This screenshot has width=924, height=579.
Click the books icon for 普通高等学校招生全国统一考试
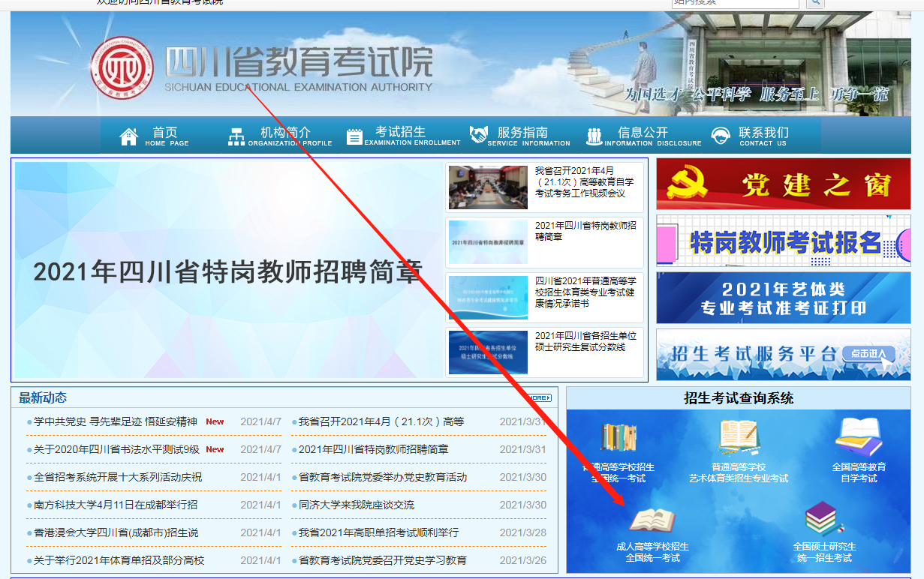[x=619, y=438]
